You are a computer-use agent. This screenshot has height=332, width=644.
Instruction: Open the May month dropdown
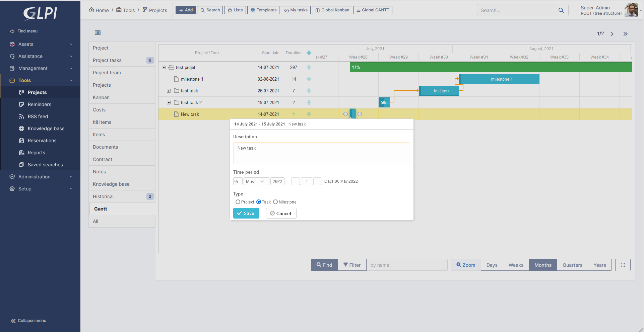[256, 181]
